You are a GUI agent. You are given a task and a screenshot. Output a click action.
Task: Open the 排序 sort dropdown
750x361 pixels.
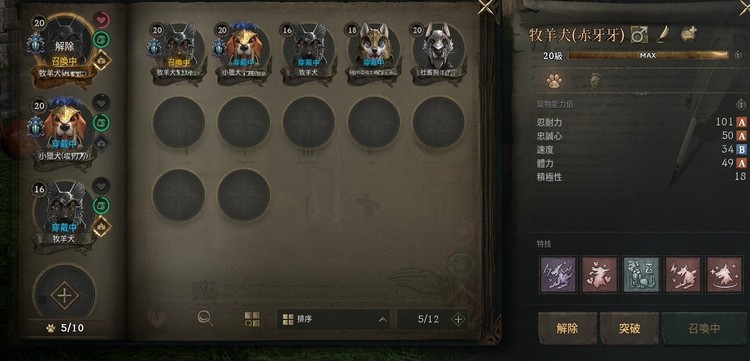[x=334, y=319]
